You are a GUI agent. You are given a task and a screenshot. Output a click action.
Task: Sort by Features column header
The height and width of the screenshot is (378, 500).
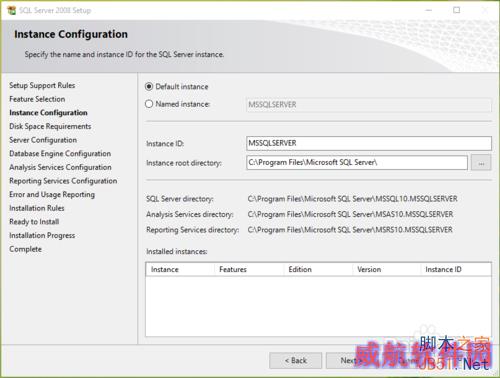click(x=249, y=269)
